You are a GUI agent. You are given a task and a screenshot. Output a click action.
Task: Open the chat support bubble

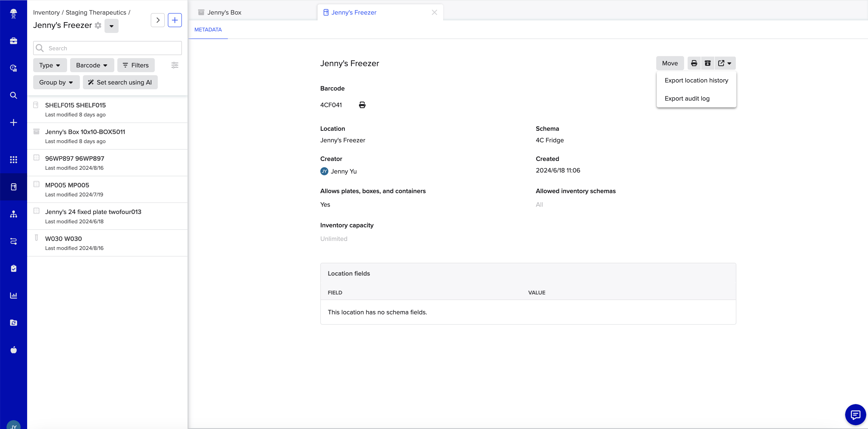(x=855, y=414)
